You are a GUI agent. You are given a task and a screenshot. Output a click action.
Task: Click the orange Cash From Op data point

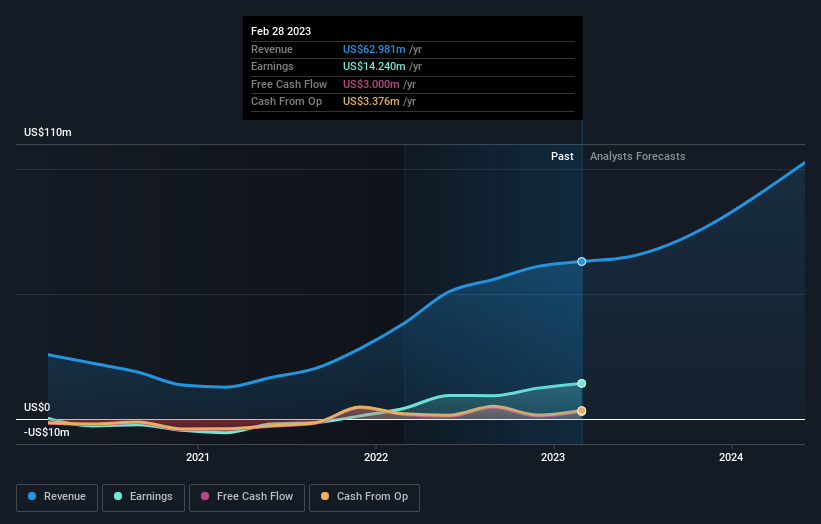click(582, 411)
